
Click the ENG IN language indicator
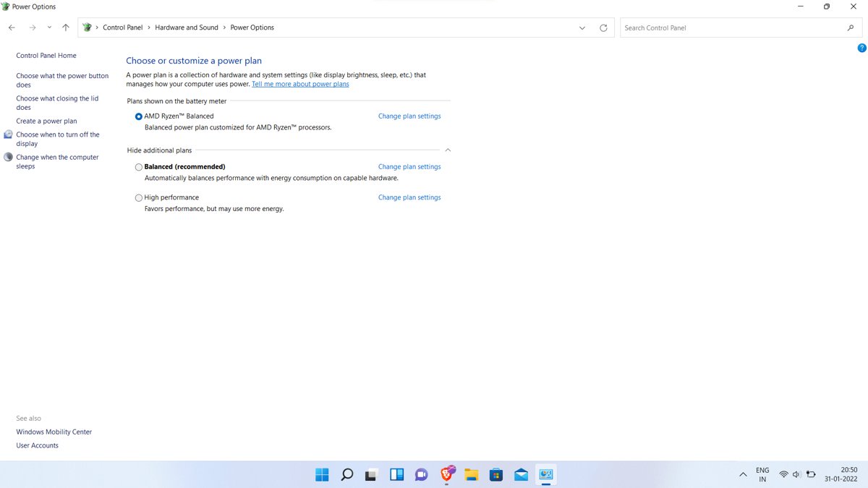point(762,474)
